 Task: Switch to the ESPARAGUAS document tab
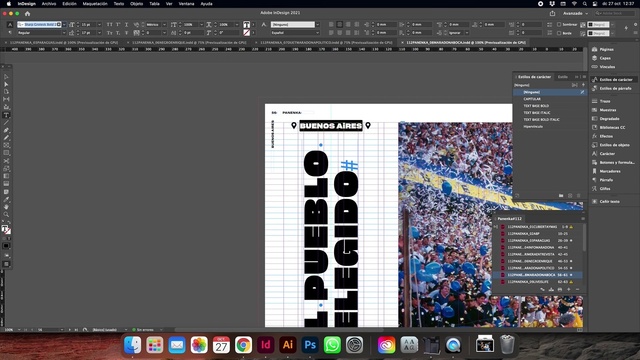64,42
